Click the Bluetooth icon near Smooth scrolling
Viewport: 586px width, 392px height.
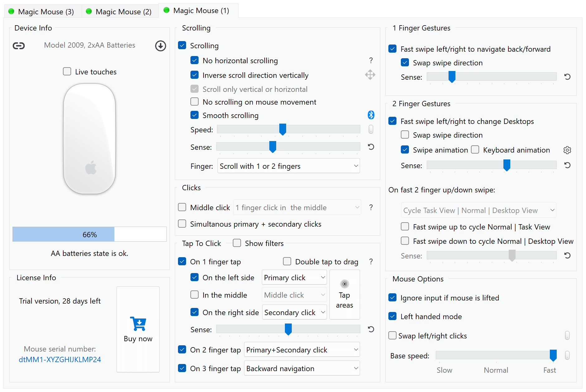pos(371,115)
